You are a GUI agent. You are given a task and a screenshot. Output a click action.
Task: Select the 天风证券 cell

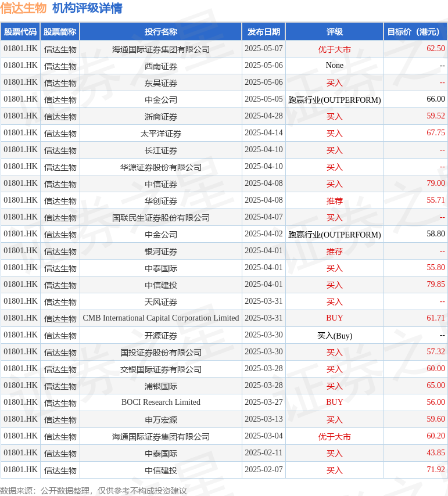[161, 302]
